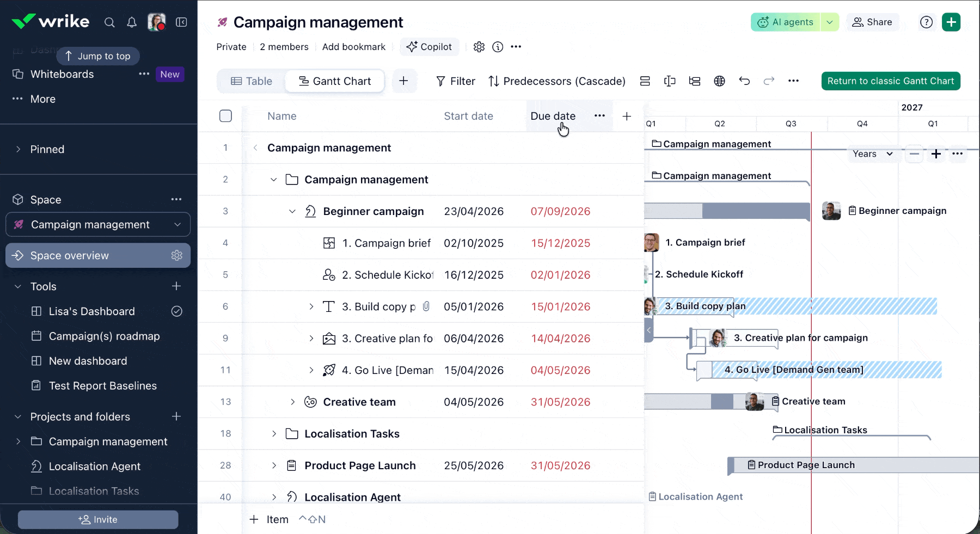Open the user profile avatar

point(157,22)
